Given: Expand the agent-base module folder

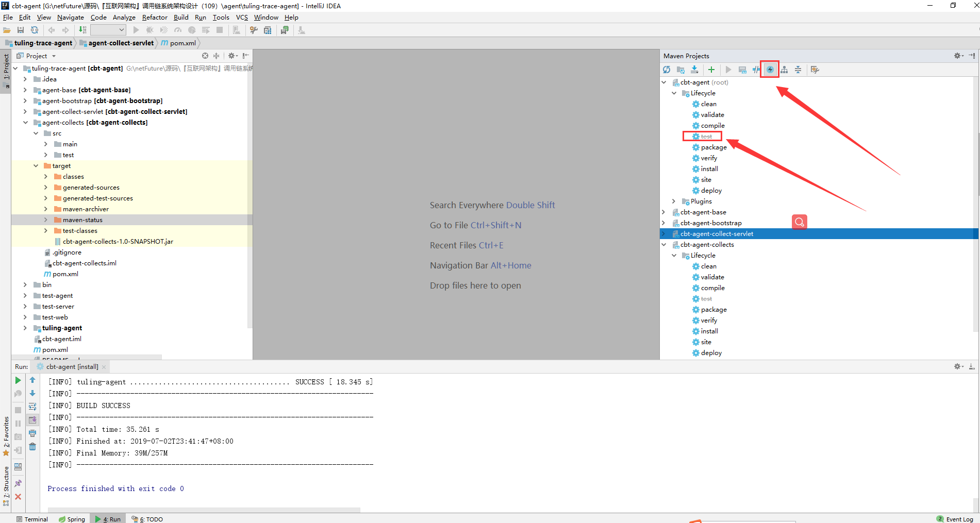Looking at the screenshot, I should (25, 90).
